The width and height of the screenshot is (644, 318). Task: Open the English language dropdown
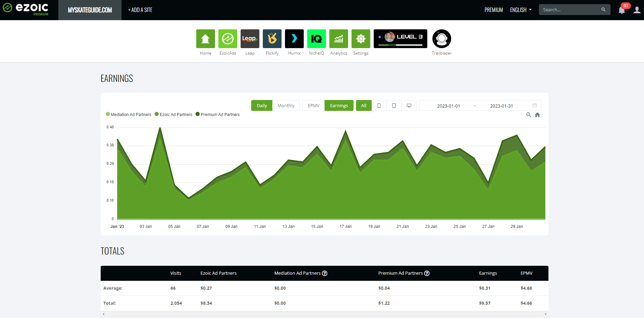pyautogui.click(x=521, y=10)
